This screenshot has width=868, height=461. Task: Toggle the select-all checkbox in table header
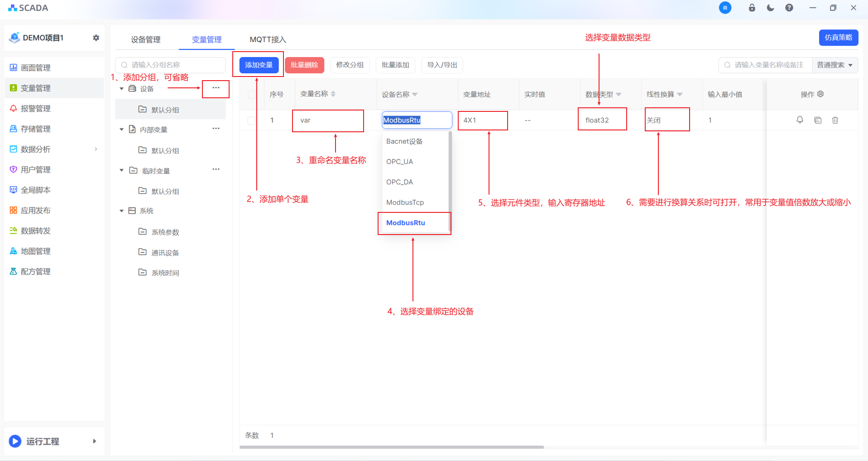(x=251, y=95)
